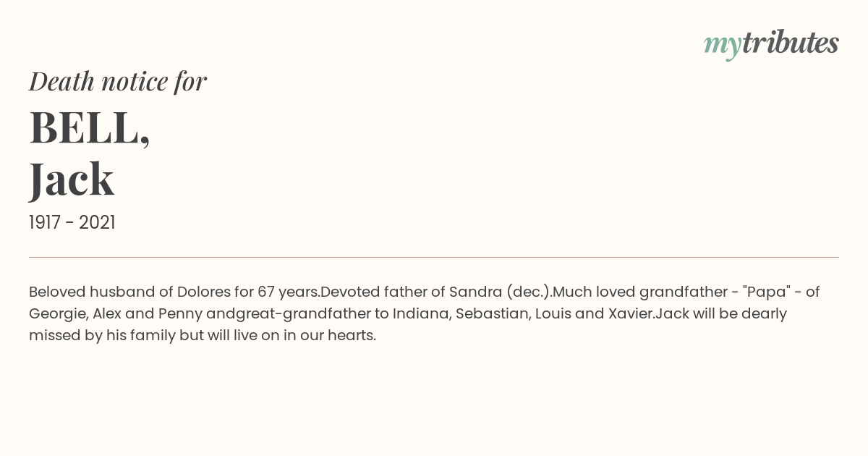
Task: Select the first name "Jack" heading
Action: [72, 179]
